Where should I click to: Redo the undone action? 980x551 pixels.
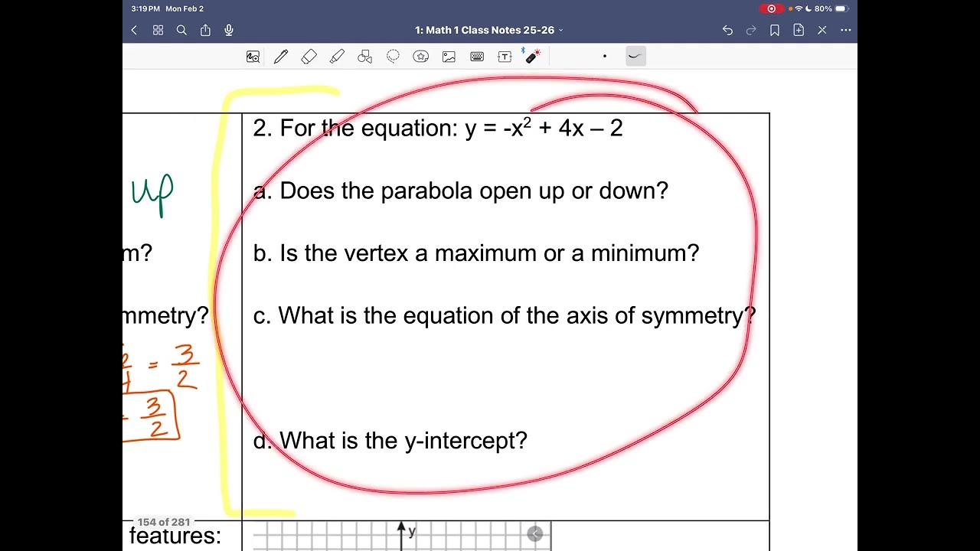(751, 30)
